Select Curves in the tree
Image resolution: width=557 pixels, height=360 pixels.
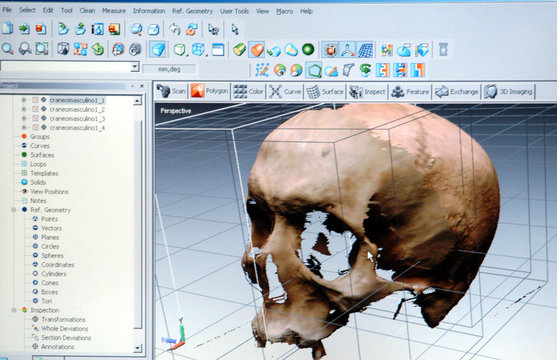coord(40,146)
